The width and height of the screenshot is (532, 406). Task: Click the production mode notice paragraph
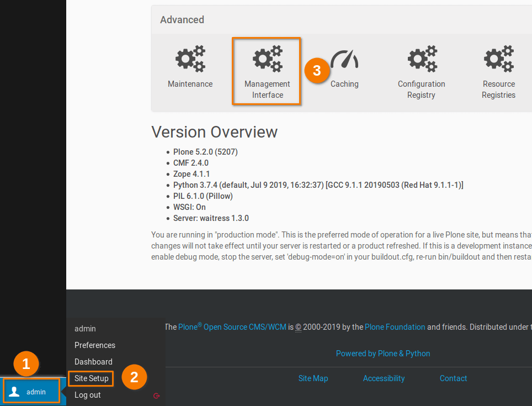(x=341, y=246)
